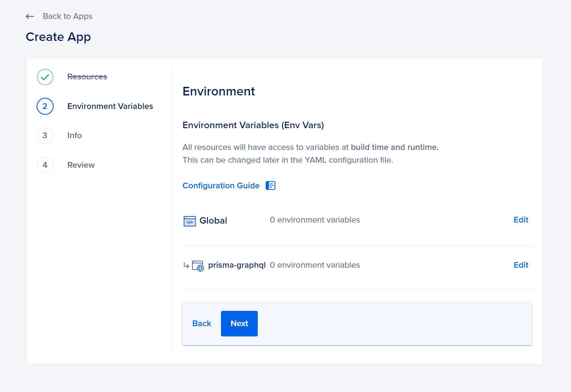The height and width of the screenshot is (392, 571).
Task: Click the prisma-graphql component name
Action: tap(237, 265)
